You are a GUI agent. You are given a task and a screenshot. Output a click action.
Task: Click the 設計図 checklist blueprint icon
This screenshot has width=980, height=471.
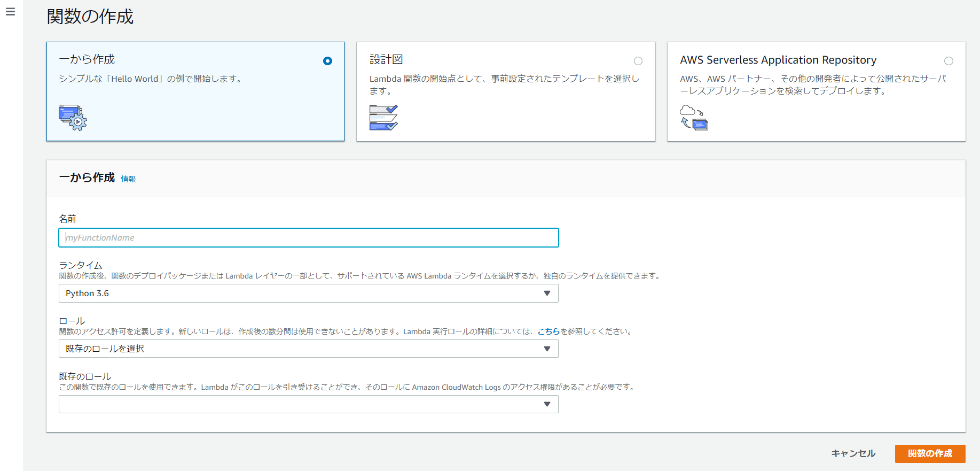pyautogui.click(x=383, y=118)
